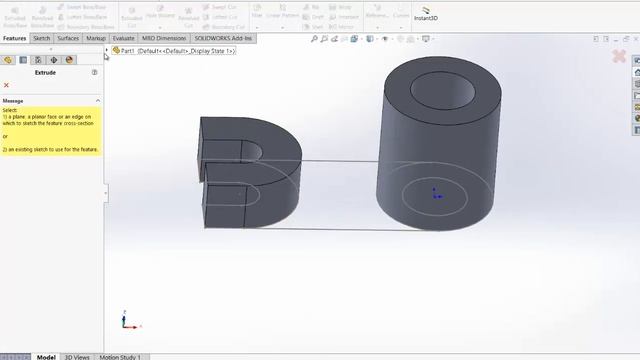The image size is (640, 360).
Task: Go to the Evaluate tab
Action: pyautogui.click(x=123, y=38)
